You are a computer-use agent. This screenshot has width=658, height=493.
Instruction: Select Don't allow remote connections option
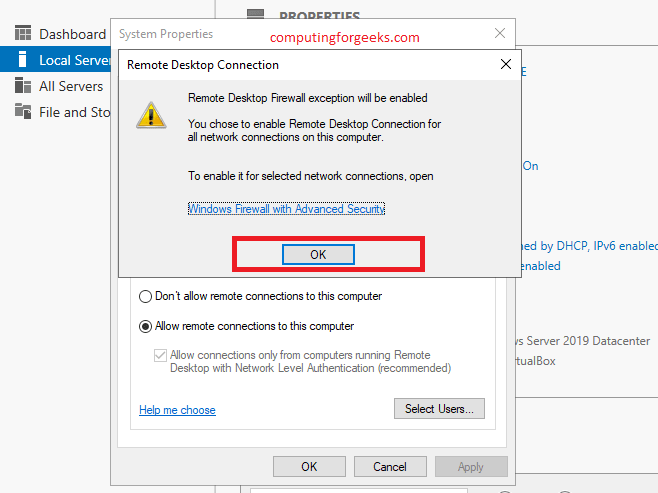point(146,296)
